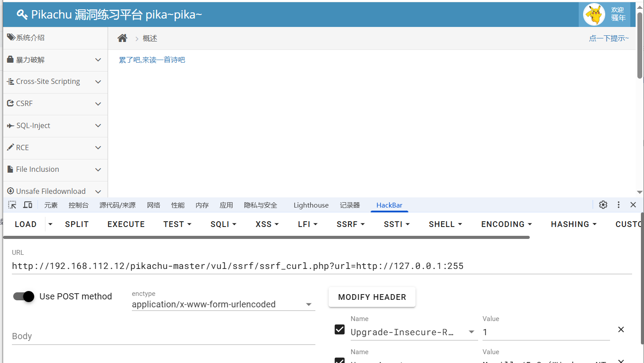Open the TEST dropdown menu
The height and width of the screenshot is (363, 644).
click(x=177, y=224)
